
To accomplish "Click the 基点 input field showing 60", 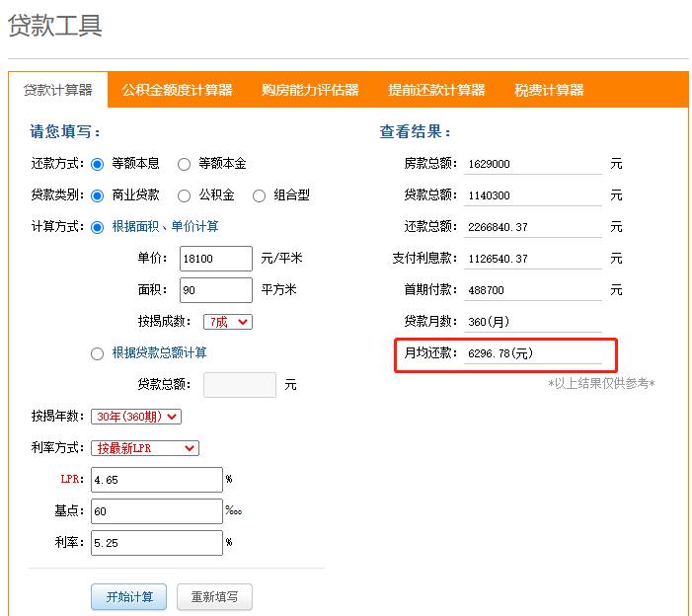I will point(157,511).
